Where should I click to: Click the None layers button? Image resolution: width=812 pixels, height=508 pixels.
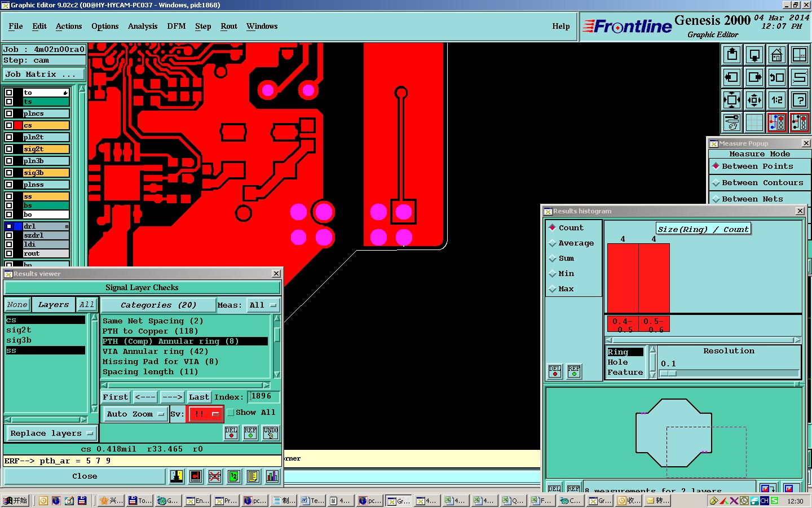pyautogui.click(x=17, y=305)
